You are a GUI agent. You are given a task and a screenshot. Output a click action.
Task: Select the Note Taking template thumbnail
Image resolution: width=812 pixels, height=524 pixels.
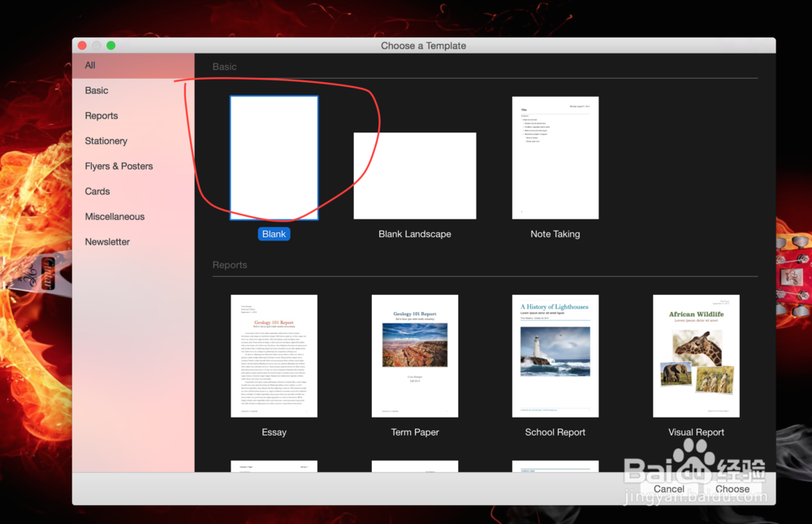[555, 158]
